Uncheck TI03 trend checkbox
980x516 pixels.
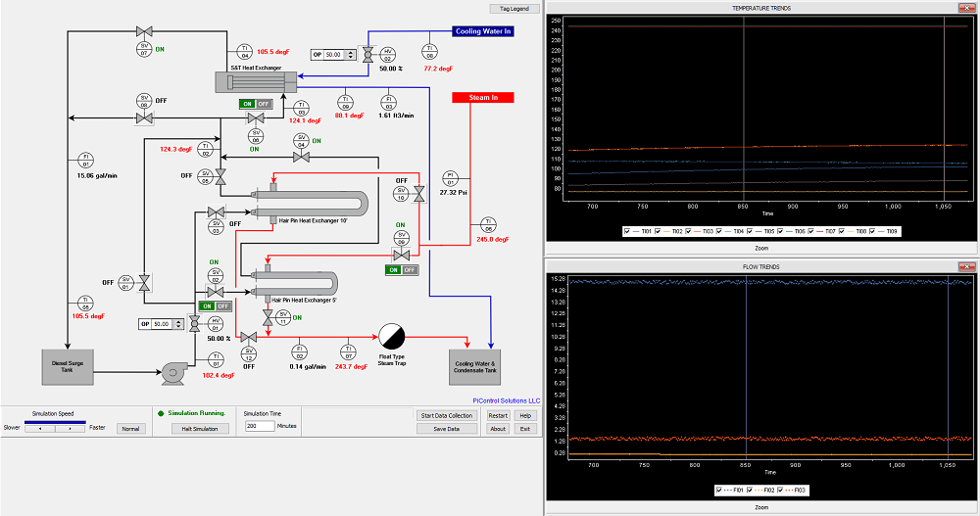[x=688, y=231]
